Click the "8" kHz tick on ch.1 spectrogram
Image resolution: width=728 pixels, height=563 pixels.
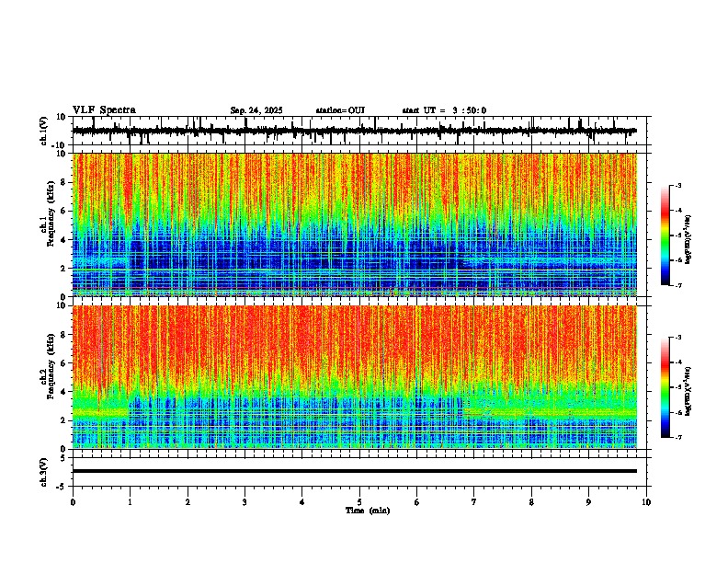[64, 182]
